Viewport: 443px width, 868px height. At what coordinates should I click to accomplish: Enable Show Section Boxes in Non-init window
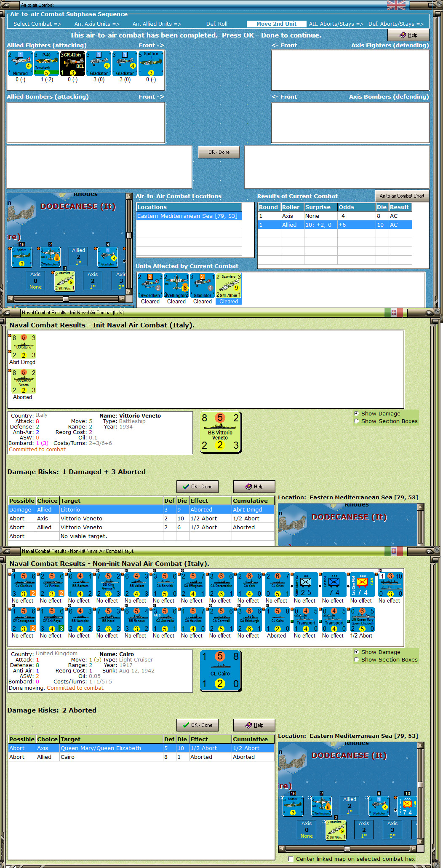[356, 660]
